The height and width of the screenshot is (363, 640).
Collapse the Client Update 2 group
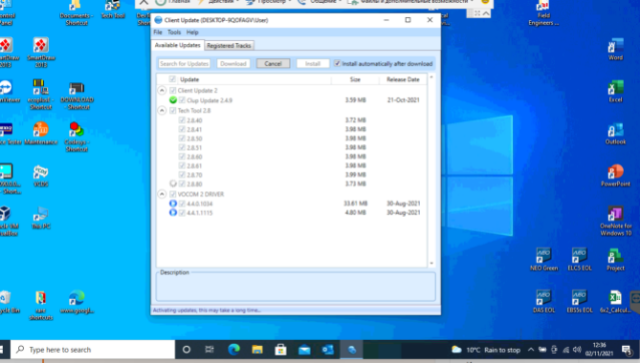click(162, 90)
